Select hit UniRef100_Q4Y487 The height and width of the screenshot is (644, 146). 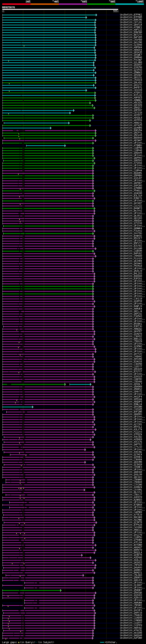[x=131, y=203]
